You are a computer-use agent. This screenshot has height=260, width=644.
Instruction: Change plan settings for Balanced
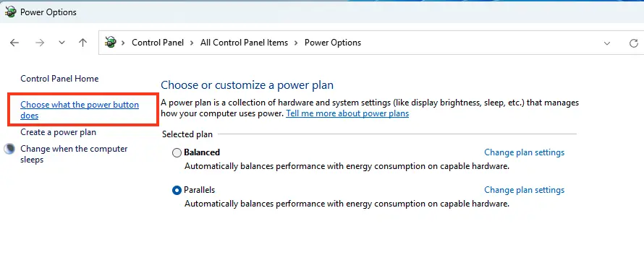(524, 152)
